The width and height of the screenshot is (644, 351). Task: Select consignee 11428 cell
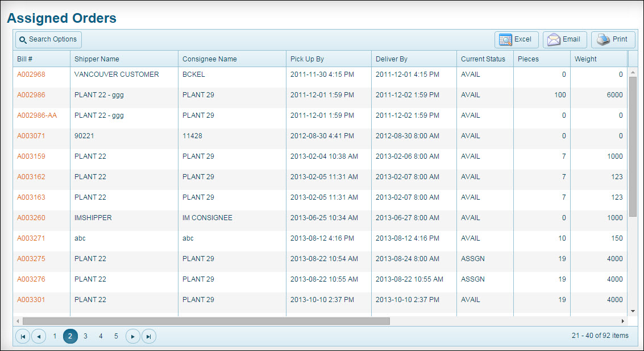tap(232, 138)
